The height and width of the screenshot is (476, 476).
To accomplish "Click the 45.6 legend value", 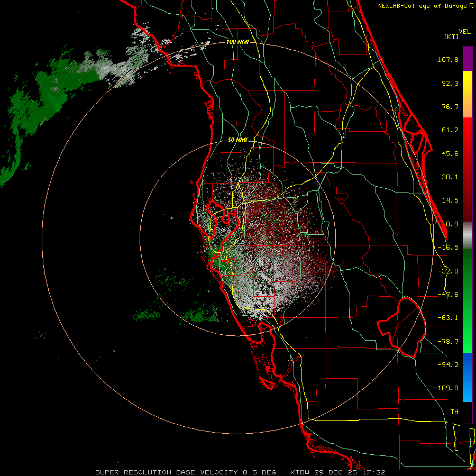I will [x=450, y=153].
